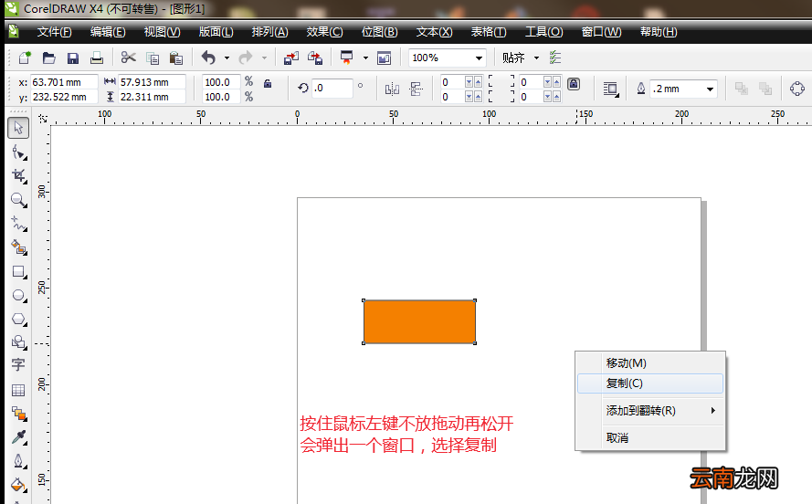Select the Freehand drawing tool
812x504 pixels.
[x=19, y=224]
